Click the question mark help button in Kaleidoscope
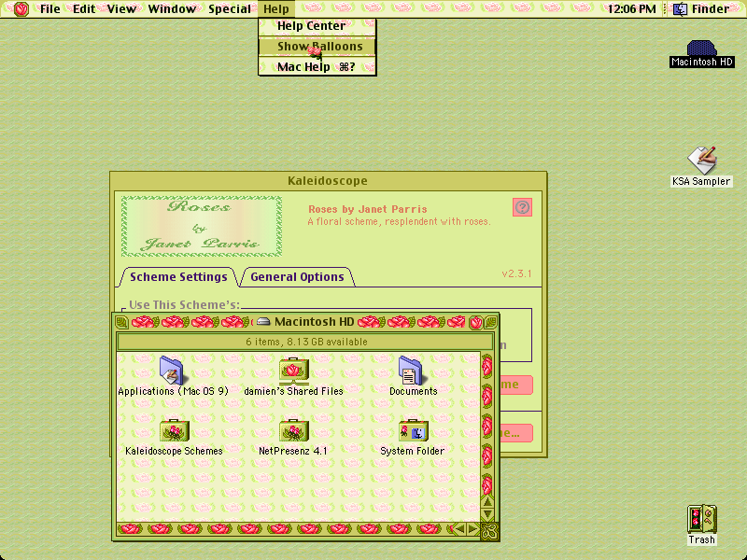This screenshot has height=560, width=747. click(x=522, y=207)
